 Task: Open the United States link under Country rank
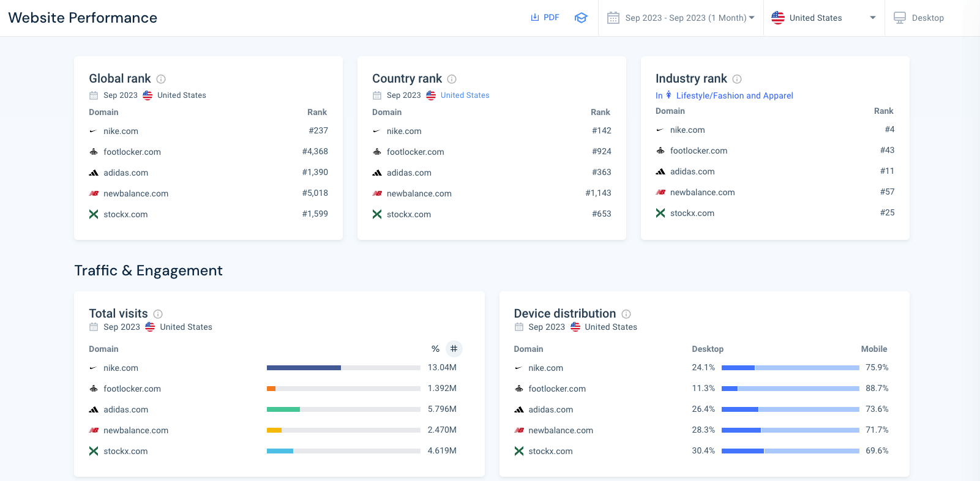pos(465,95)
